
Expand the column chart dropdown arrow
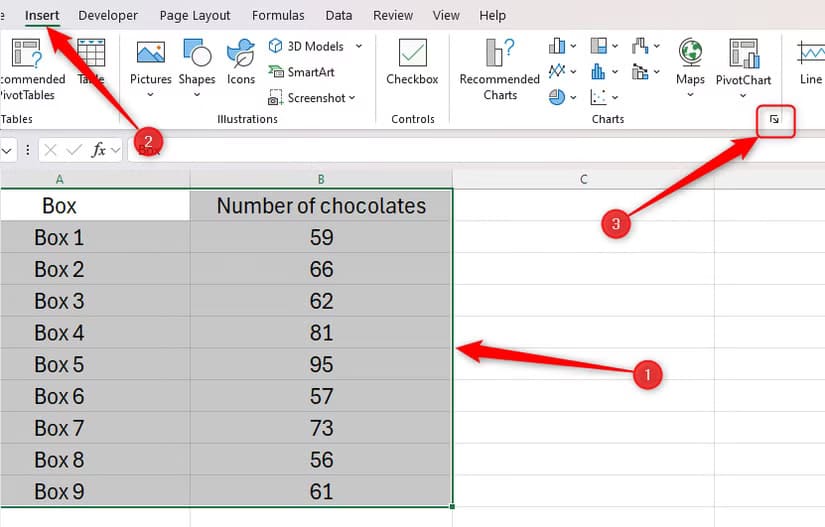[573, 46]
